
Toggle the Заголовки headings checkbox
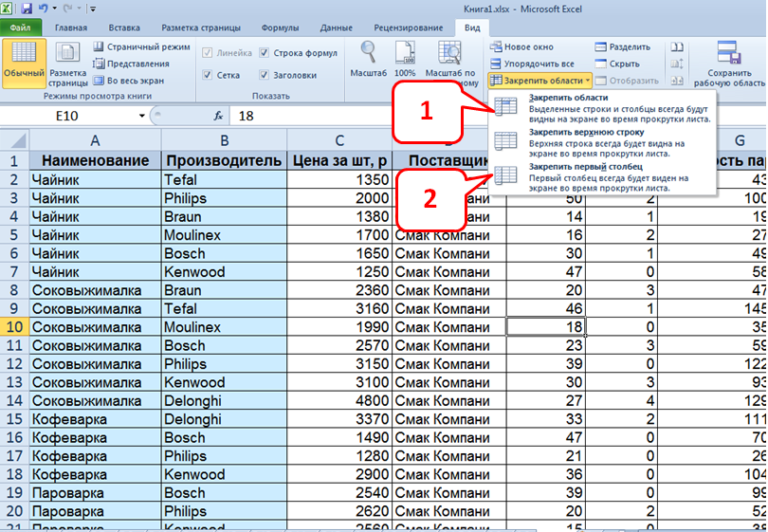pyautogui.click(x=265, y=75)
